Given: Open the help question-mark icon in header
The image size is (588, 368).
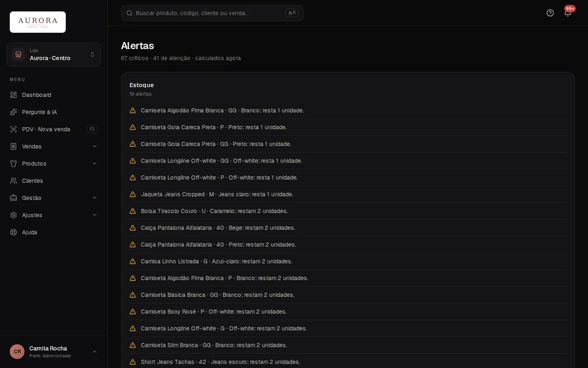Looking at the screenshot, I should tap(550, 13).
